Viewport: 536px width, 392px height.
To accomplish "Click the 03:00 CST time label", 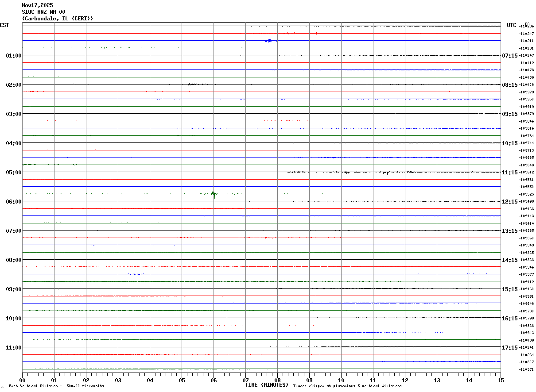I will click(14, 114).
